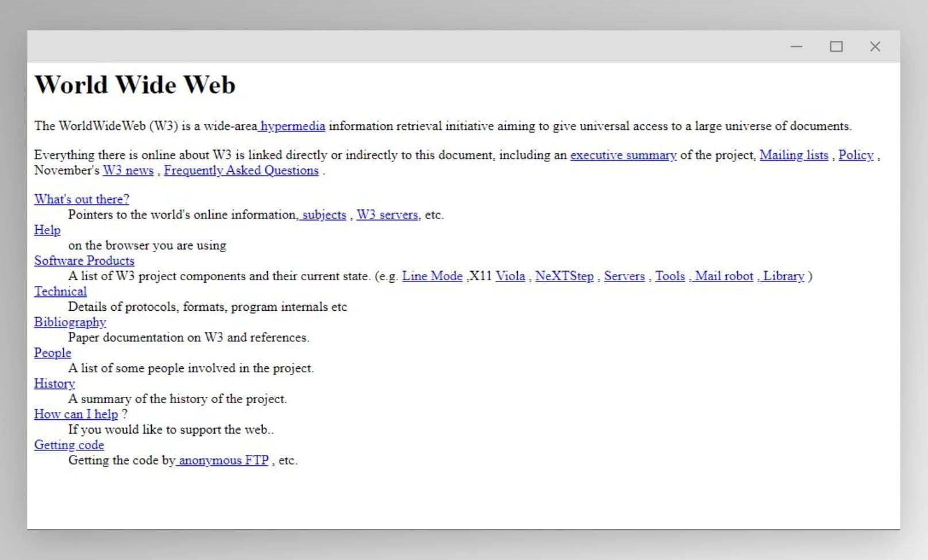Open the Bibliography link
928x560 pixels.
pos(70,322)
